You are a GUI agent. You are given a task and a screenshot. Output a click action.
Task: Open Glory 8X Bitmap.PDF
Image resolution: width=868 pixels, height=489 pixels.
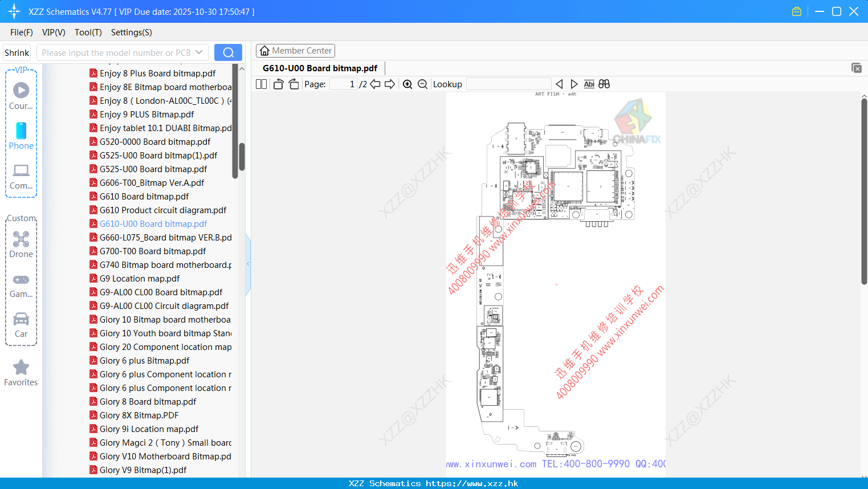[139, 415]
